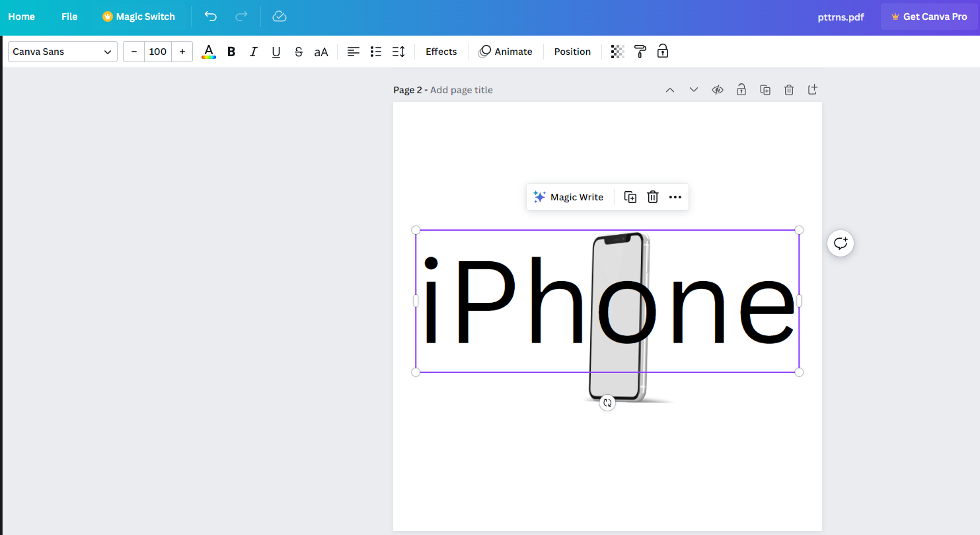Viewport: 980px width, 535px height.
Task: Apply bulleted list formatting
Action: 376,52
